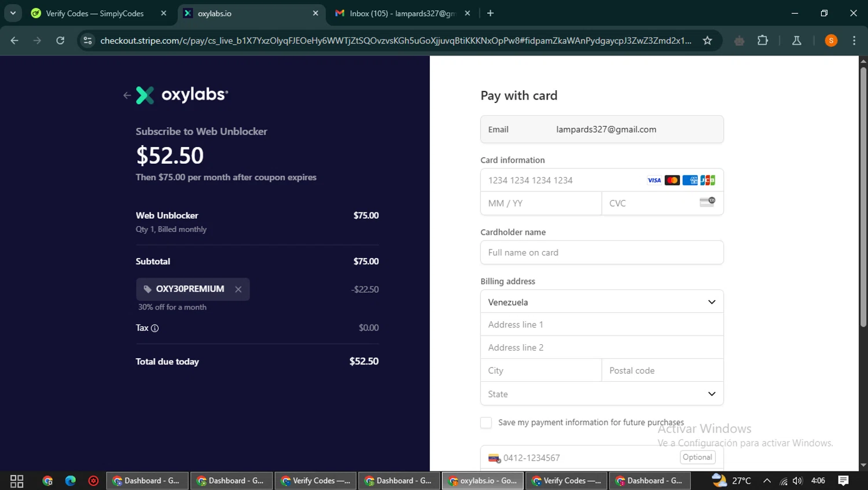Check Save my payment information checkbox
Image resolution: width=868 pixels, height=490 pixels.
tap(486, 423)
